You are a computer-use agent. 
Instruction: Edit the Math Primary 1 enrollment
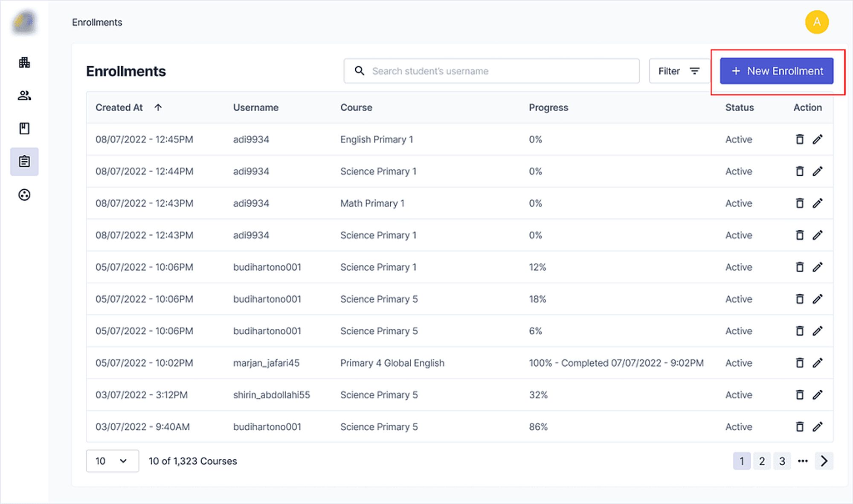tap(818, 203)
